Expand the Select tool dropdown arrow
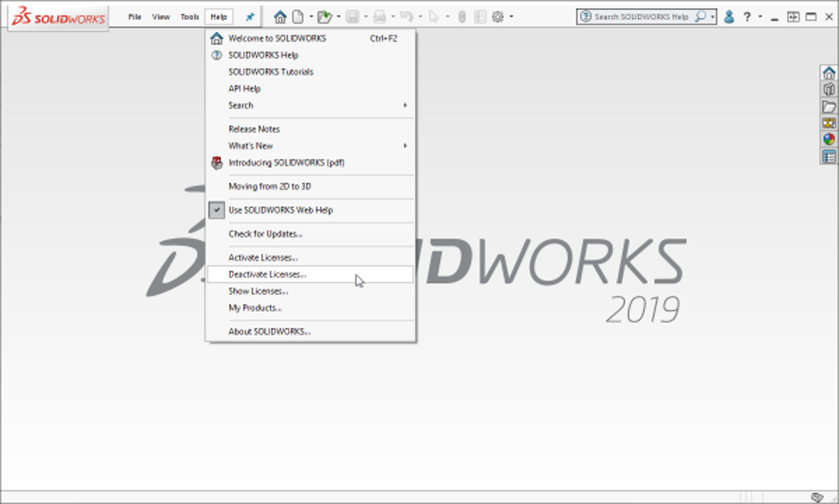Viewport: 839px width, 504px height. (447, 17)
